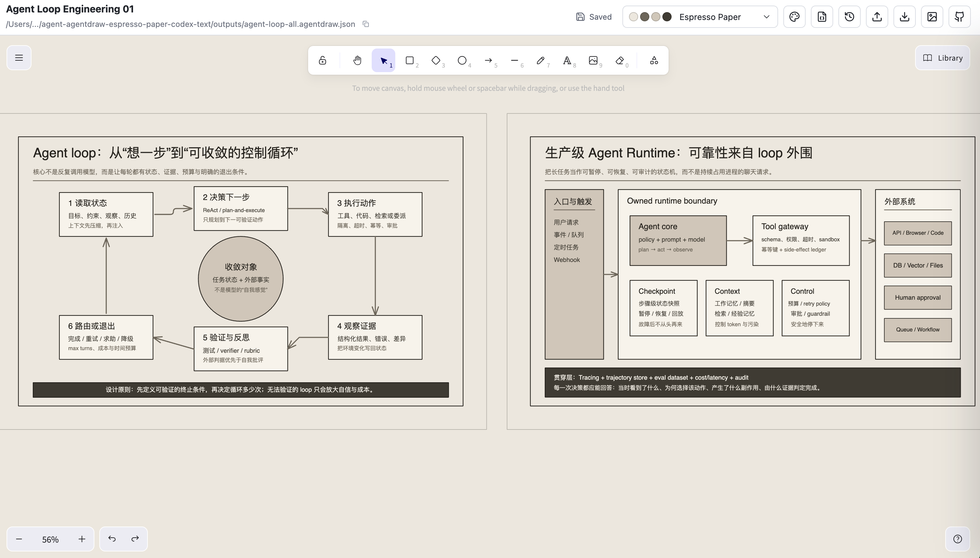Open the color palette editor icon
980x558 pixels.
pyautogui.click(x=794, y=17)
